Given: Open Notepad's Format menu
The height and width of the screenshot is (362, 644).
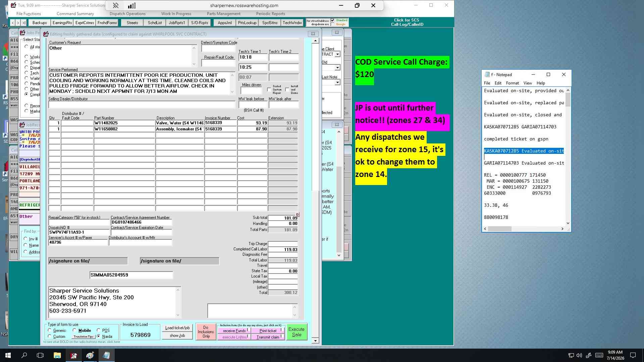Looking at the screenshot, I should pos(512,83).
